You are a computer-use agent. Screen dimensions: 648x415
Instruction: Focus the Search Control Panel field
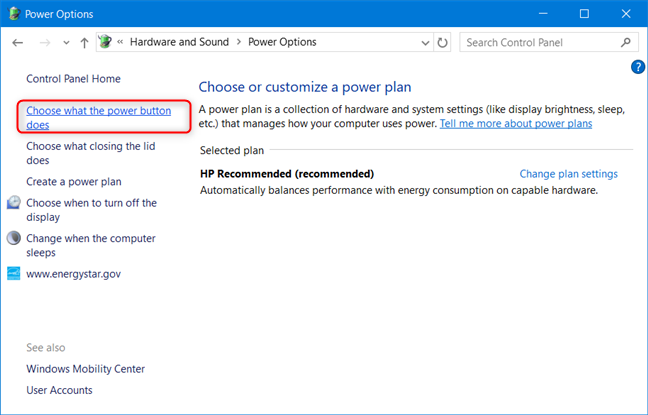pyautogui.click(x=549, y=42)
